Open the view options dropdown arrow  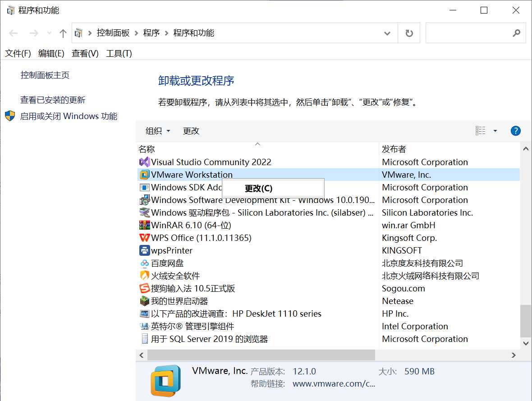[495, 131]
